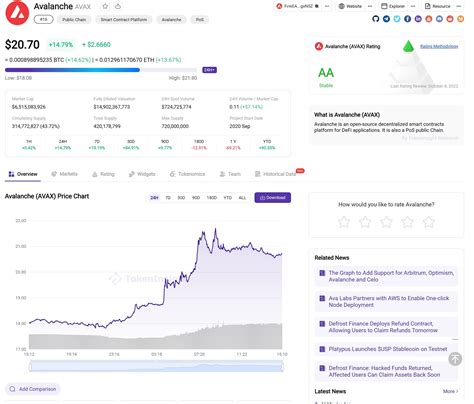Image resolution: width=474 pixels, height=404 pixels.
Task: Click the #15 rank badge
Action: tap(44, 20)
